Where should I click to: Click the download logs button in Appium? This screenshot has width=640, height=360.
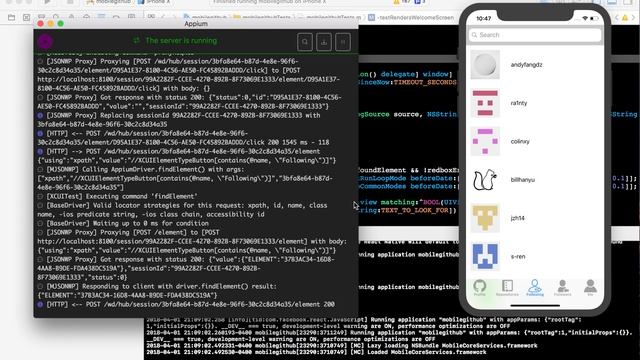pyautogui.click(x=324, y=42)
